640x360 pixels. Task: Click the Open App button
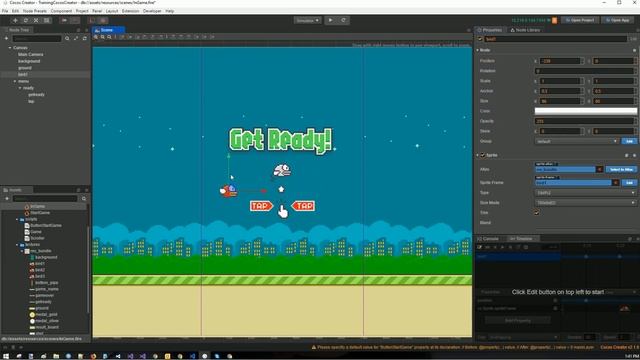(618, 20)
